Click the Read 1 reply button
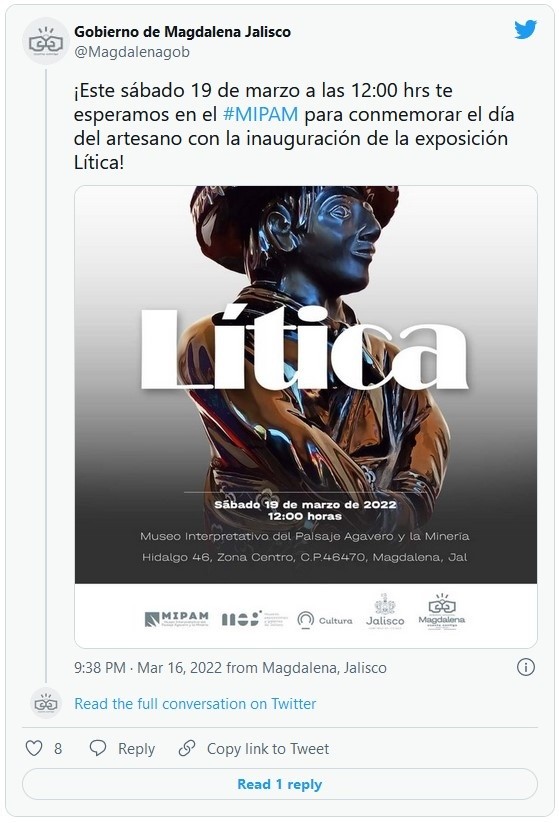559x823 pixels. click(280, 784)
